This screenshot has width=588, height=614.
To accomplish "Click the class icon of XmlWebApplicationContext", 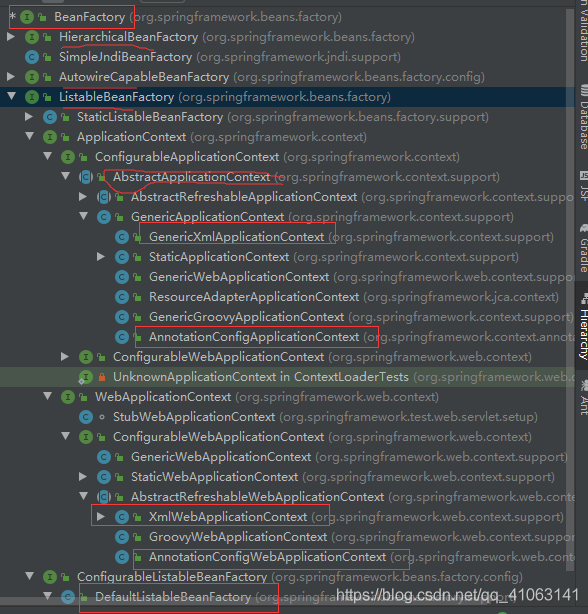I will click(122, 516).
